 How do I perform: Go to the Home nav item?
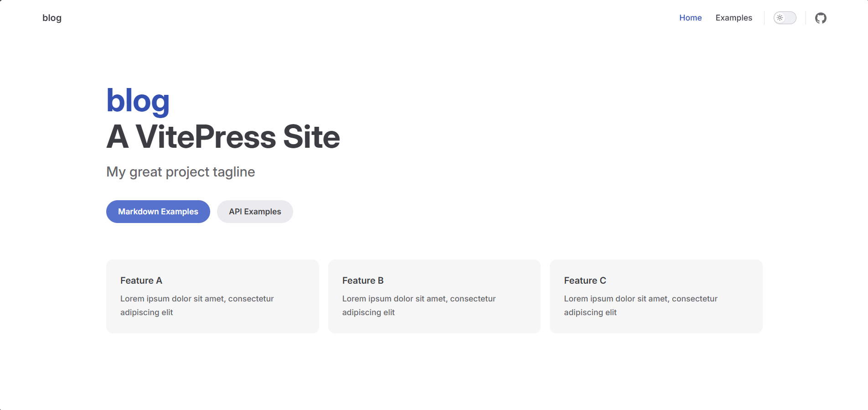(690, 18)
